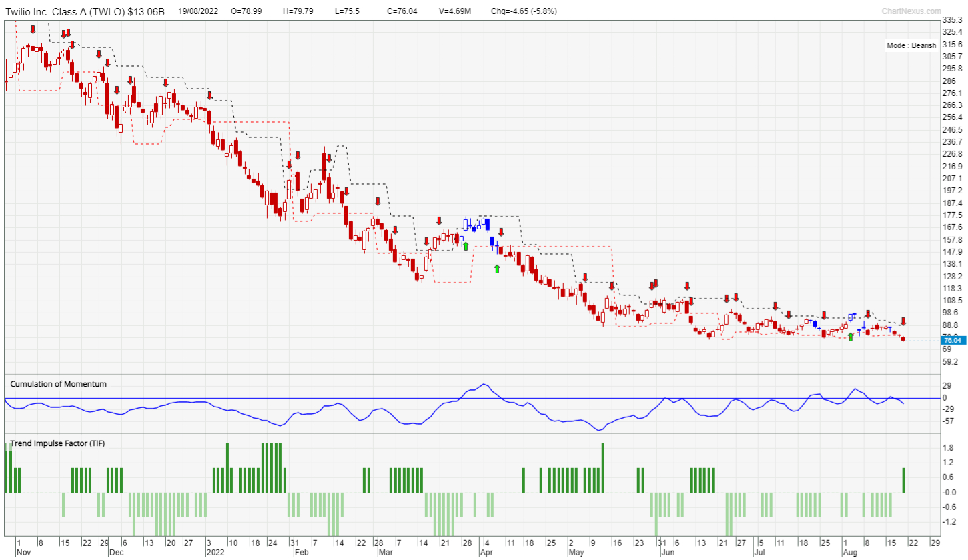Click the high value H=79.79
The width and height of the screenshot is (968, 560).
click(x=298, y=11)
